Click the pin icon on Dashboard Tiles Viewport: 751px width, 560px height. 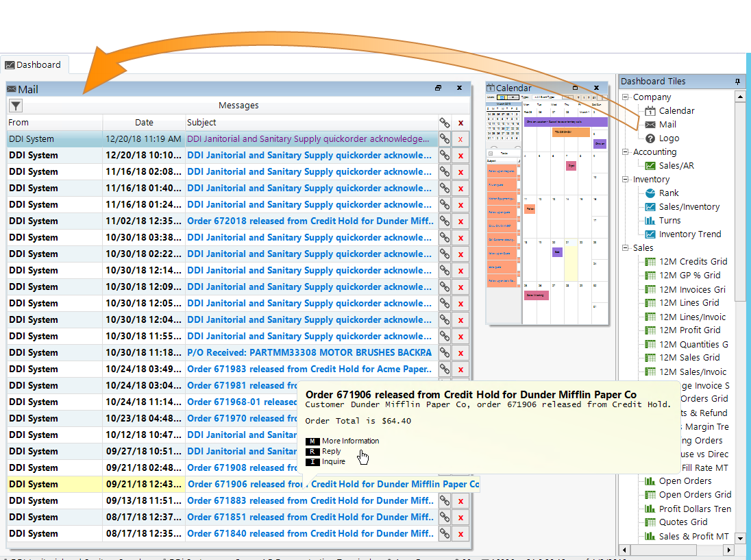pos(738,82)
